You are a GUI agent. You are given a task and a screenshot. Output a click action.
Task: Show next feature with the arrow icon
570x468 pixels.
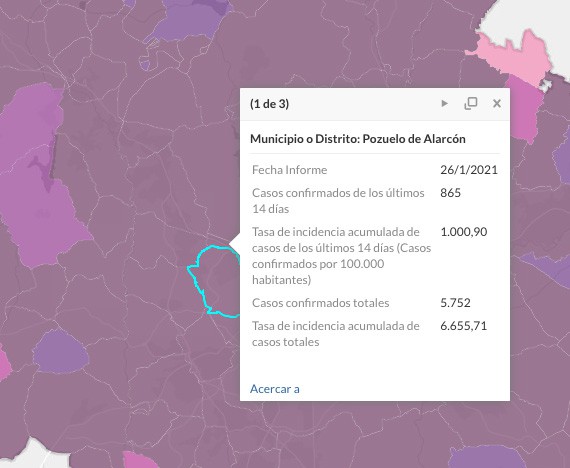[444, 104]
